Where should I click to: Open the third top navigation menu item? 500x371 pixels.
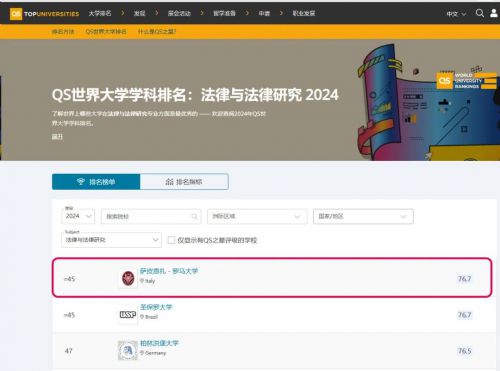coord(179,13)
